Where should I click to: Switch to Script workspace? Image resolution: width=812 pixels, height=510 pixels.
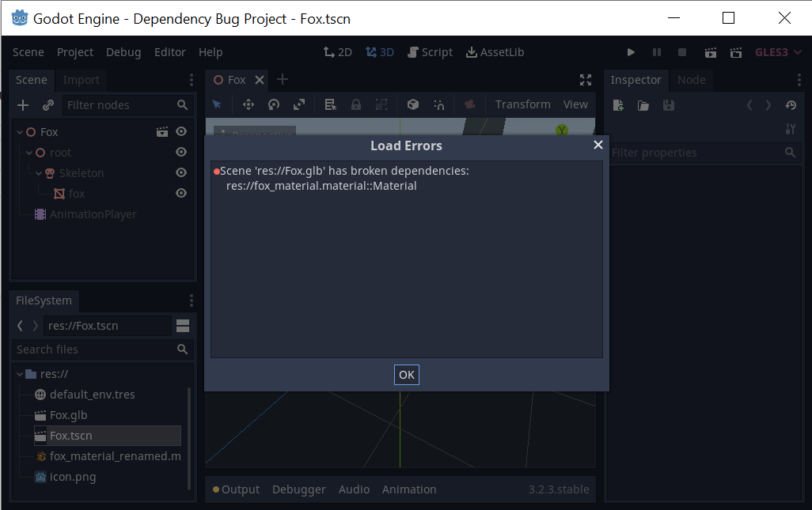coord(431,52)
